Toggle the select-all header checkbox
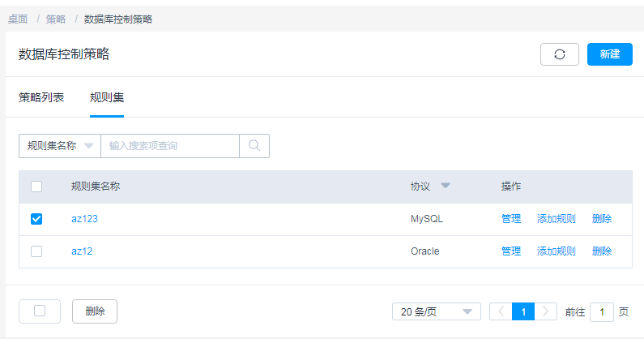The height and width of the screenshot is (339, 644). [36, 187]
